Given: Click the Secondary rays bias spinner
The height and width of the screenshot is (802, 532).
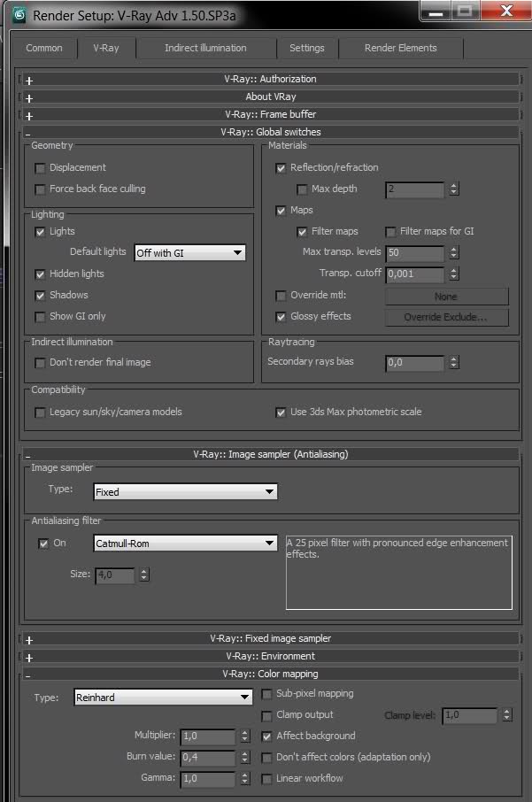Looking at the screenshot, I should point(454,363).
